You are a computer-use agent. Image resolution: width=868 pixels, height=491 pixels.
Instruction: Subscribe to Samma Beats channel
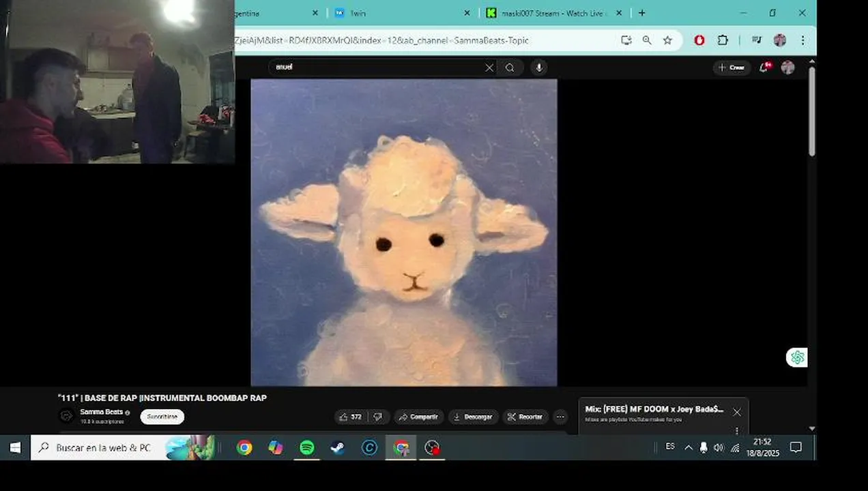pos(162,417)
